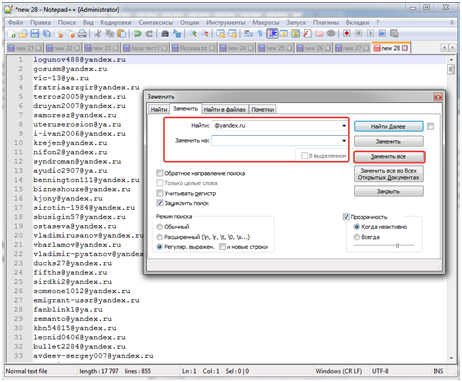Switch to the Найти в файлах tab

(225, 109)
